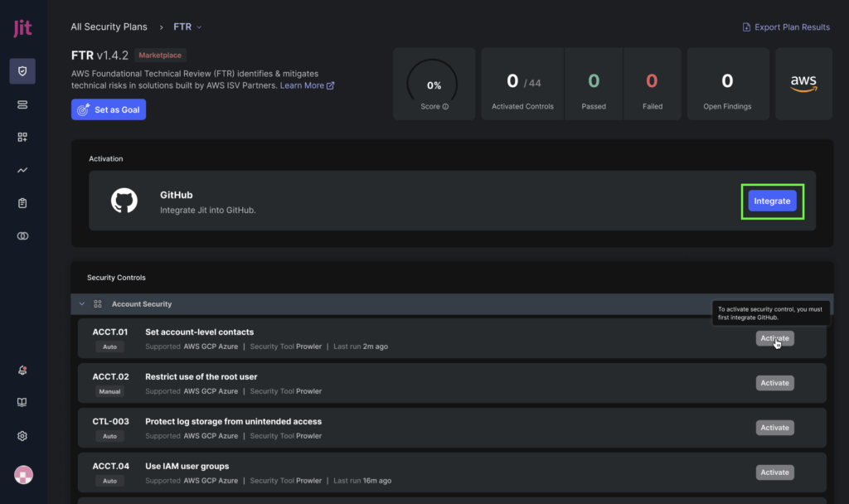This screenshot has height=504, width=849.
Task: Open the clipboard sidebar icon
Action: [x=22, y=203]
